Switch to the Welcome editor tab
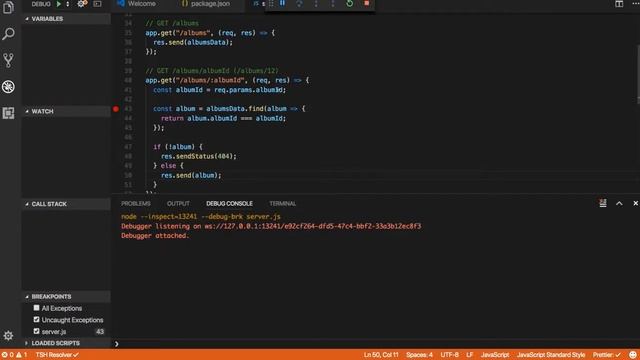Viewport: 640px width, 360px height. pos(142,4)
